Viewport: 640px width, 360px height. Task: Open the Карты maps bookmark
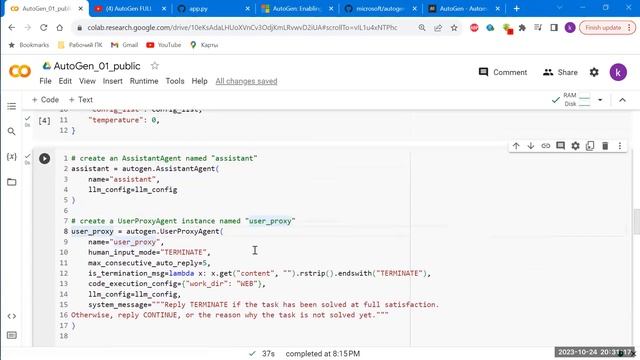coord(204,45)
